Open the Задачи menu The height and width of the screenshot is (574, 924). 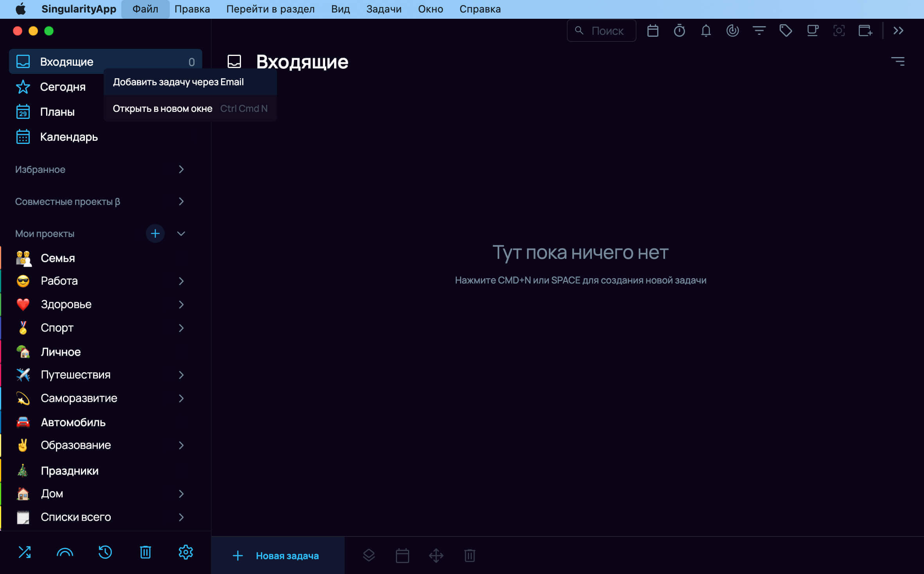click(x=384, y=9)
